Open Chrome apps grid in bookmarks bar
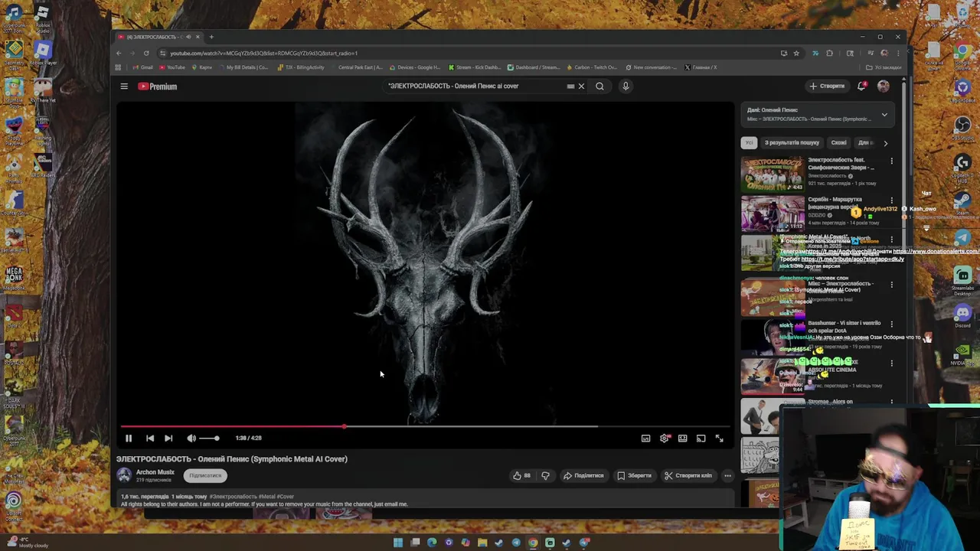 118,67
